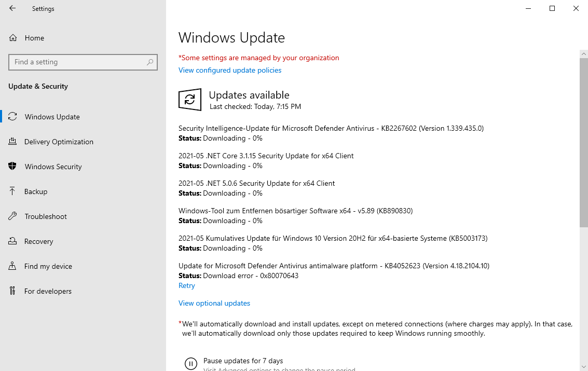Click the KB890830 Windows-Tool entry

pos(295,211)
